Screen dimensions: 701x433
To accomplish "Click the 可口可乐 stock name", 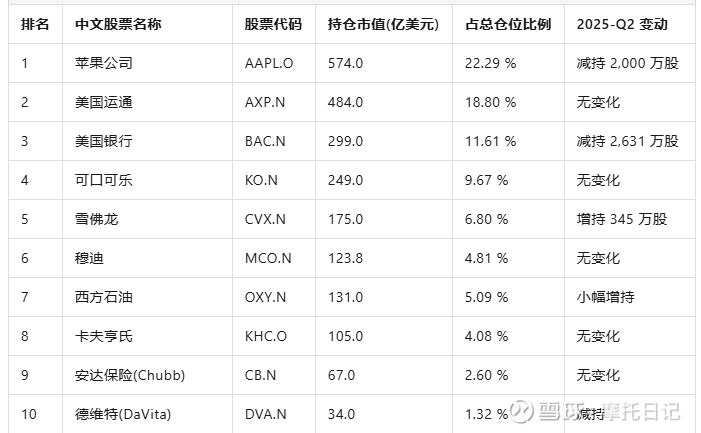I will coord(104,180).
